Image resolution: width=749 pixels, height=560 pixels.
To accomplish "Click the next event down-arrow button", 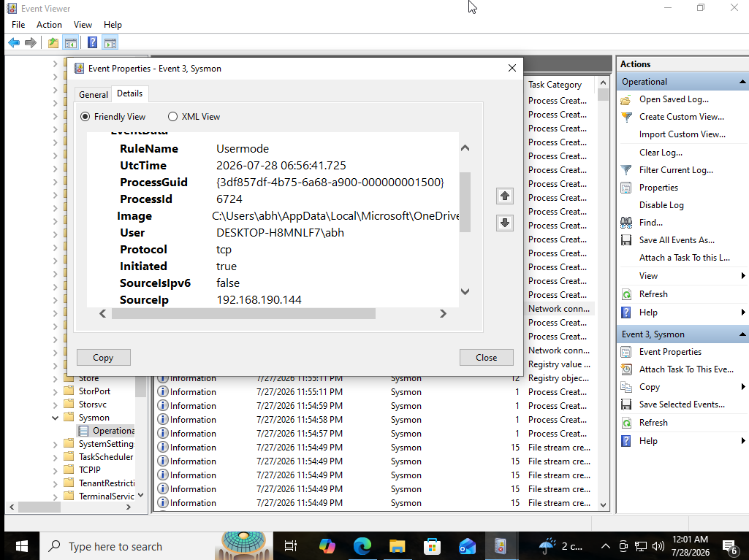I will [505, 223].
